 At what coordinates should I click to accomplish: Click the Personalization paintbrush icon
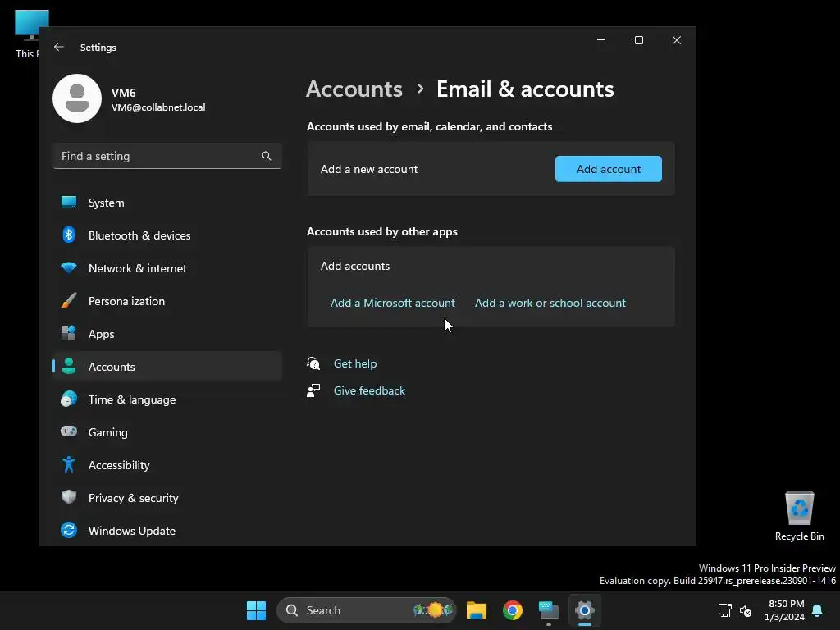tap(69, 300)
